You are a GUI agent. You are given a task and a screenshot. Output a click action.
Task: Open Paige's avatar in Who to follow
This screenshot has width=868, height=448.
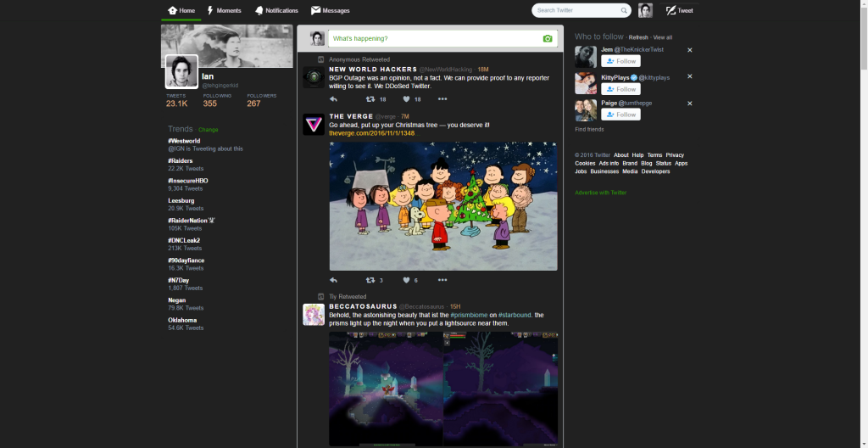[x=586, y=109]
